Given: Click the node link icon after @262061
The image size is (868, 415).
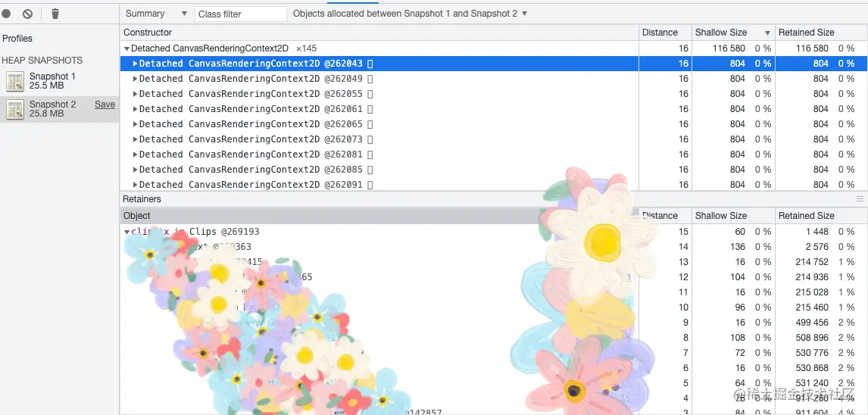Looking at the screenshot, I should click(370, 109).
